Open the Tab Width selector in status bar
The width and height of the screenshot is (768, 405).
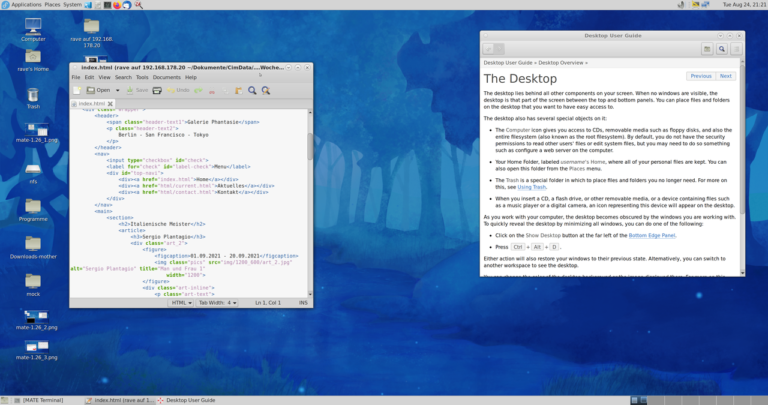pos(218,301)
